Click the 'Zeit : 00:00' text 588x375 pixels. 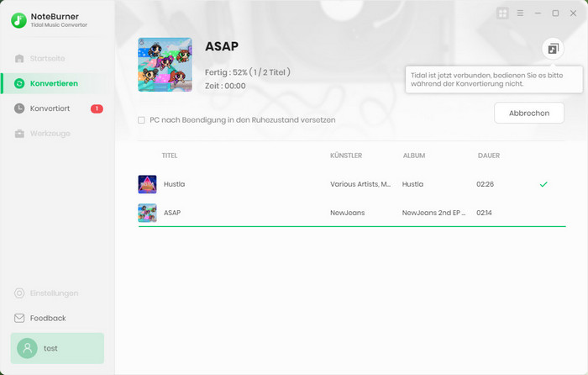[225, 86]
